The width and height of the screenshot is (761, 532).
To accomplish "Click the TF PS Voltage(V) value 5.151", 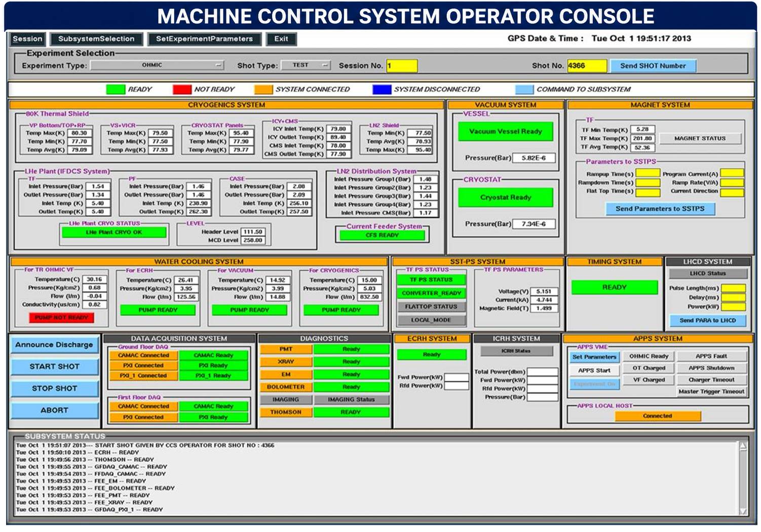I will (544, 292).
